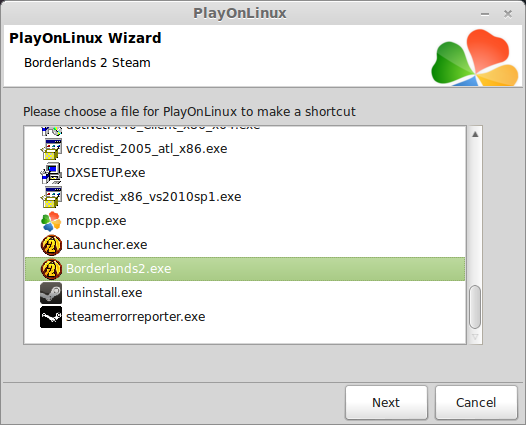The height and width of the screenshot is (425, 526).
Task: Click the uninstall.exe Steam icon
Action: [x=51, y=293]
